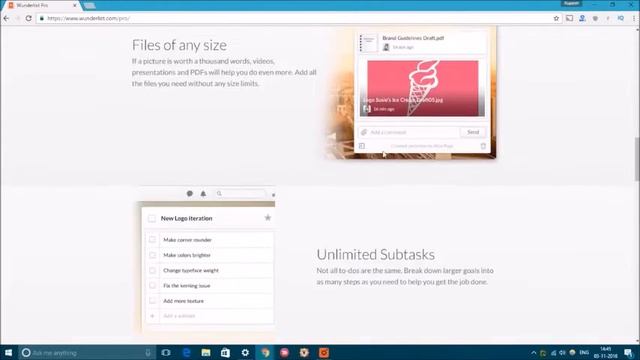Go back using the browser back arrow
This screenshot has width=640, height=360.
tap(6, 18)
